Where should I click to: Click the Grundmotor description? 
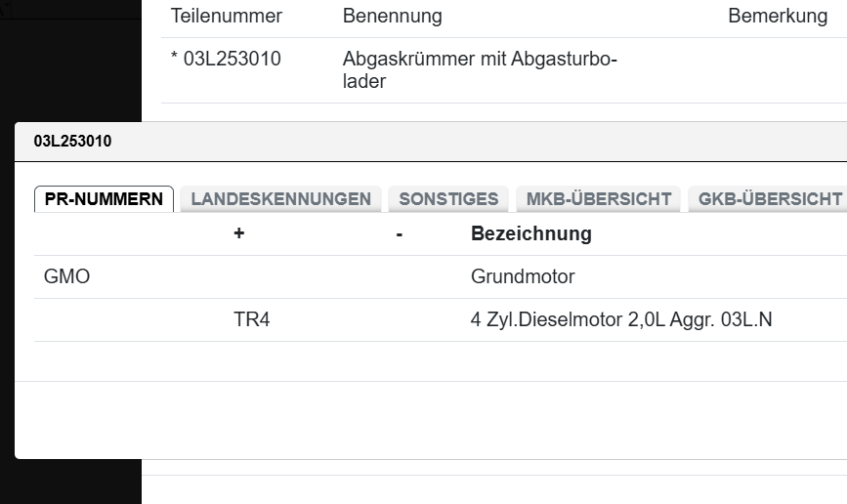coord(523,276)
